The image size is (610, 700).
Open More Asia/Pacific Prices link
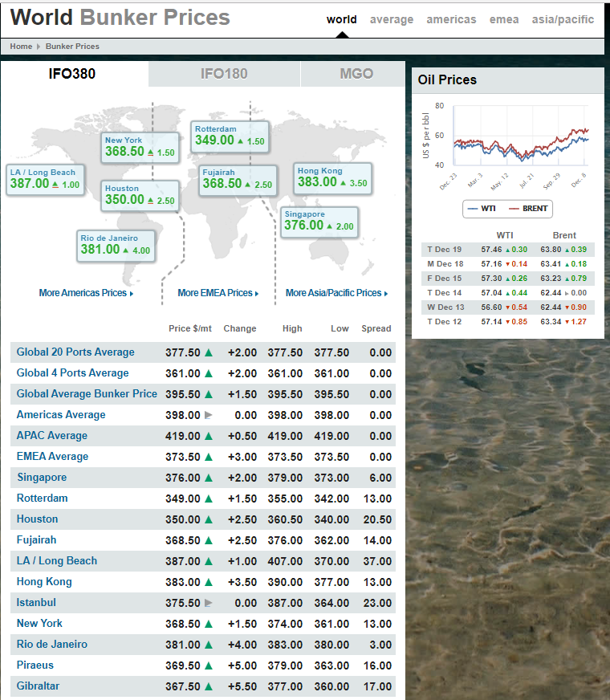click(x=337, y=293)
